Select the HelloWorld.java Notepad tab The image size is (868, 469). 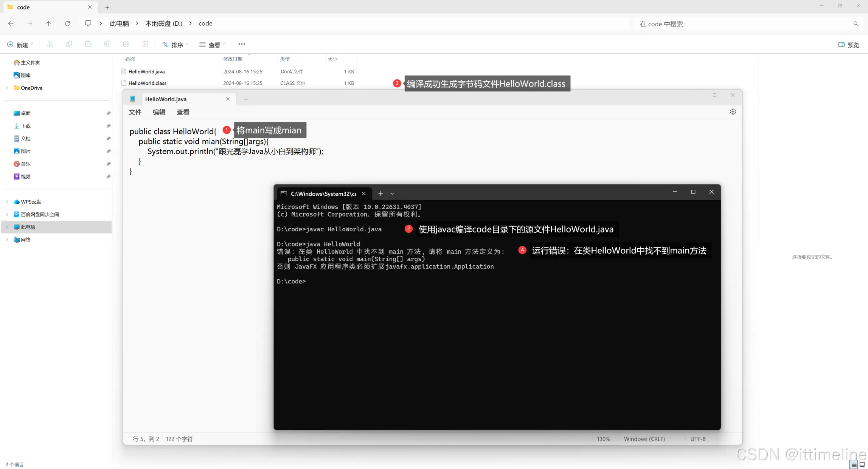coord(166,99)
